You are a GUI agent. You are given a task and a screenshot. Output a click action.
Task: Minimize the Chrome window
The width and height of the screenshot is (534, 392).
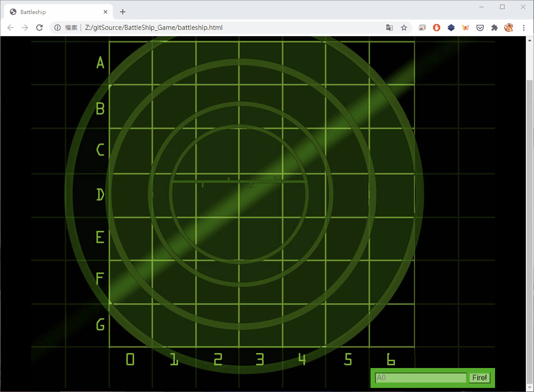tap(481, 7)
